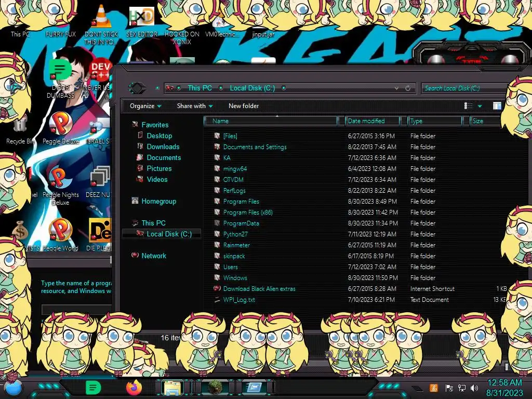This screenshot has height=399, width=532.
Task: Change view with the view layout icon
Action: (x=468, y=106)
